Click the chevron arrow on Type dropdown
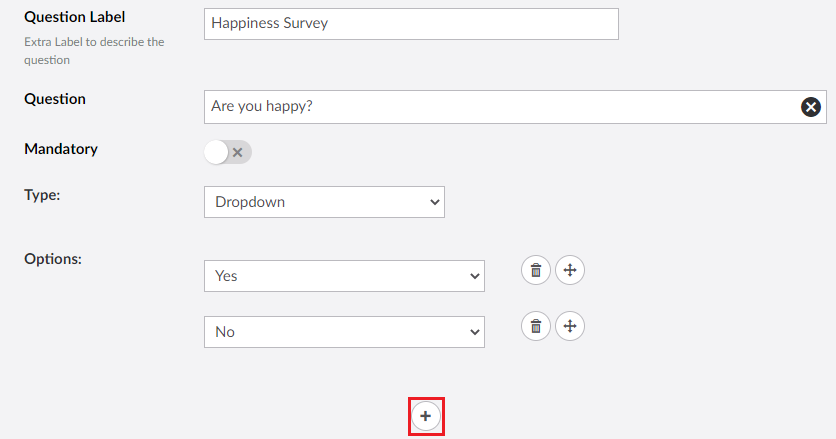 (x=435, y=202)
